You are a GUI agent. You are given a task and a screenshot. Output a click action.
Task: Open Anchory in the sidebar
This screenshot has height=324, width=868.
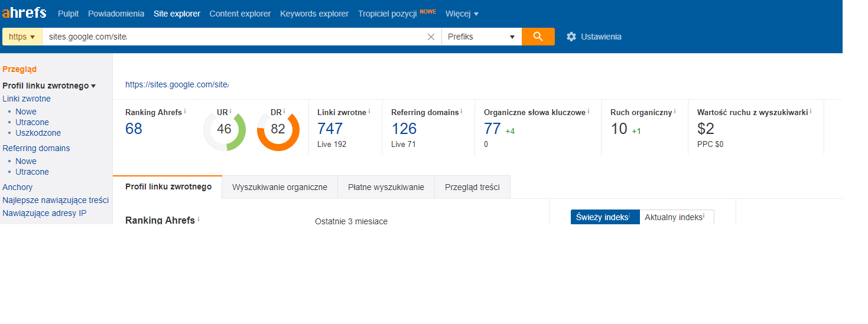click(x=18, y=187)
